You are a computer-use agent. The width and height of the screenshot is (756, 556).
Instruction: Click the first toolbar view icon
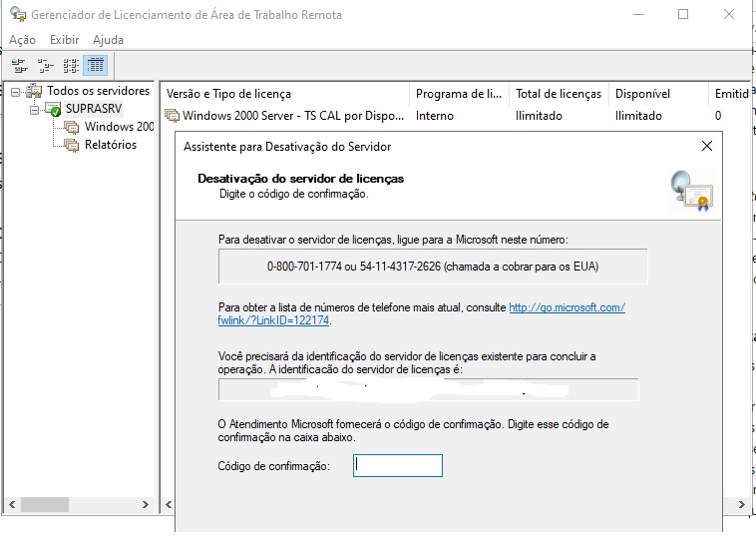(19, 65)
